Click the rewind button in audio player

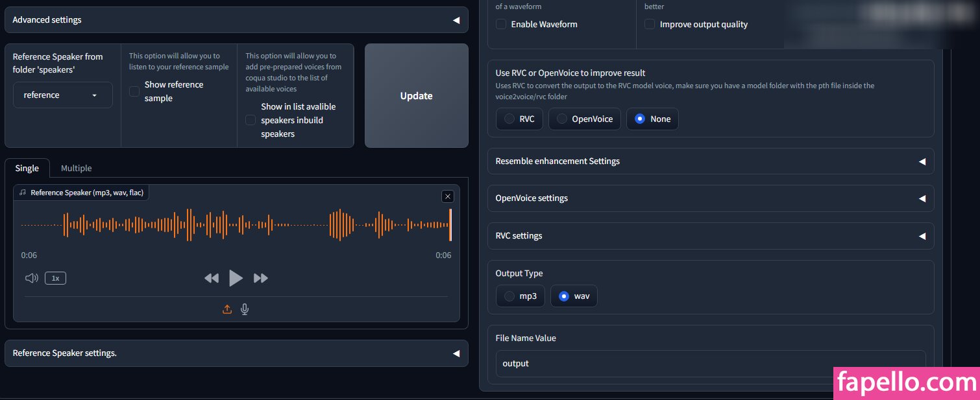coord(212,278)
